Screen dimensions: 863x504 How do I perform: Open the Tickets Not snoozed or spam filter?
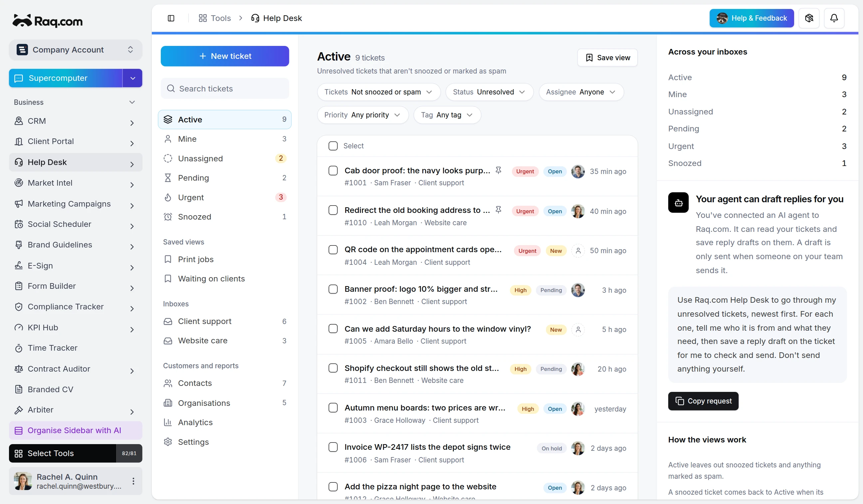click(x=379, y=92)
